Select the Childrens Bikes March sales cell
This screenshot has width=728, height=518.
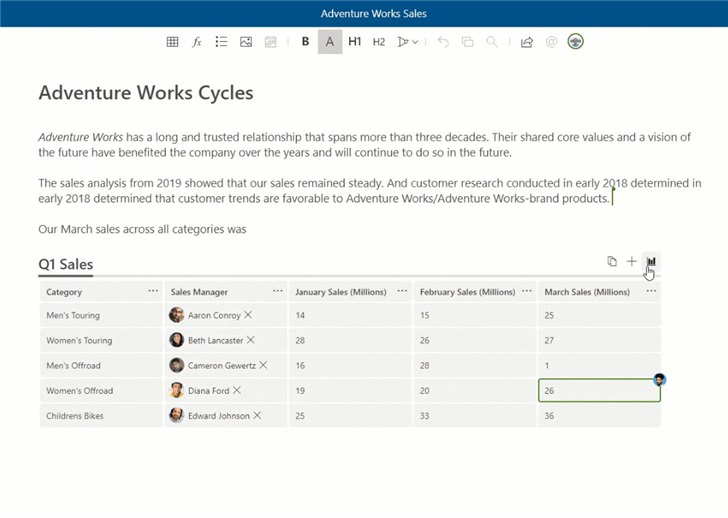point(598,416)
